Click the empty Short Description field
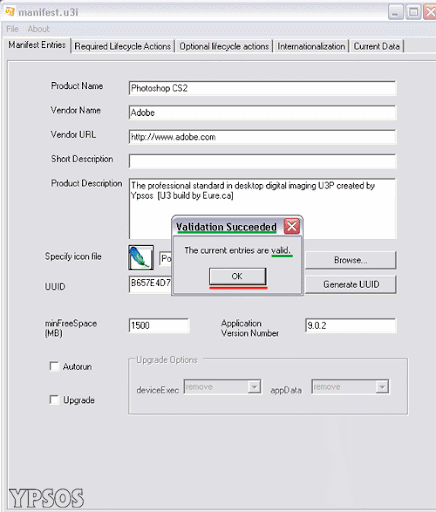This screenshot has width=436, height=512. [262, 161]
